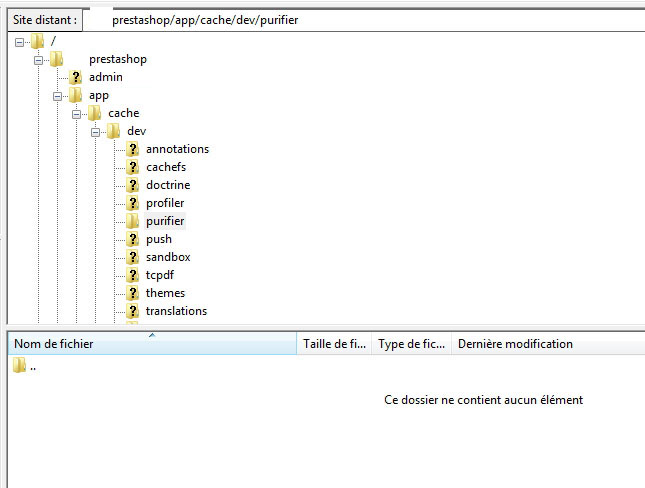Select the translations folder label
The height and width of the screenshot is (488, 645).
pyautogui.click(x=176, y=311)
